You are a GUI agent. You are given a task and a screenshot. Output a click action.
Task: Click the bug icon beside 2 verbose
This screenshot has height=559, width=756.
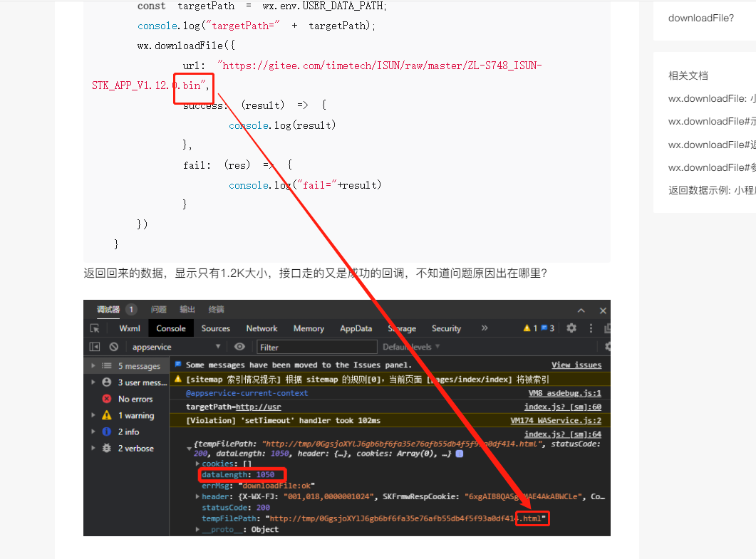point(107,448)
